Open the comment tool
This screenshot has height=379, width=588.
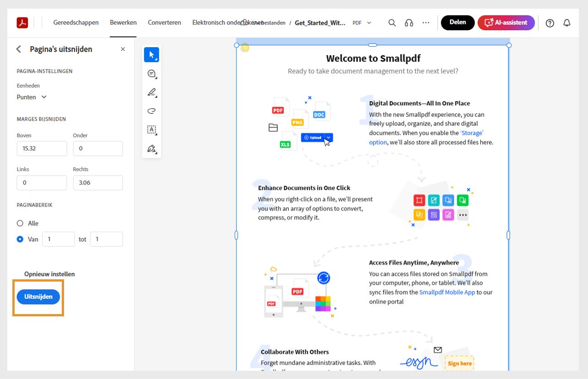(151, 73)
